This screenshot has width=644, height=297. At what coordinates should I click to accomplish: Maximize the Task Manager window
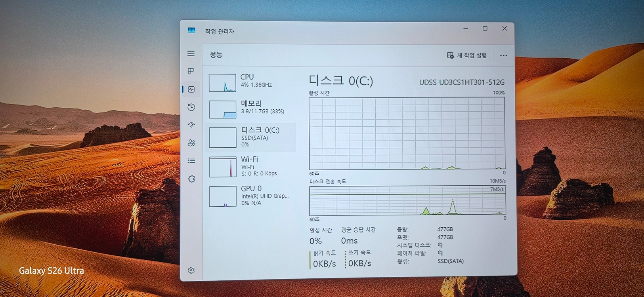pos(485,29)
